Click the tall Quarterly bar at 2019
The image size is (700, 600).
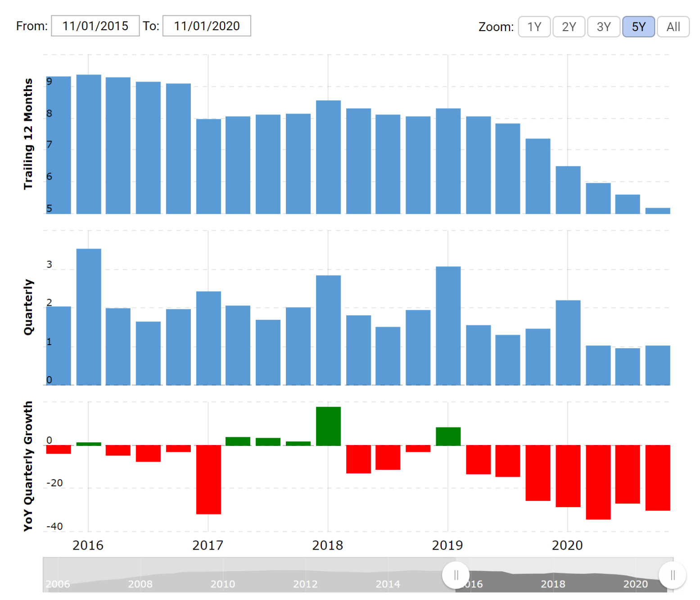point(448,324)
